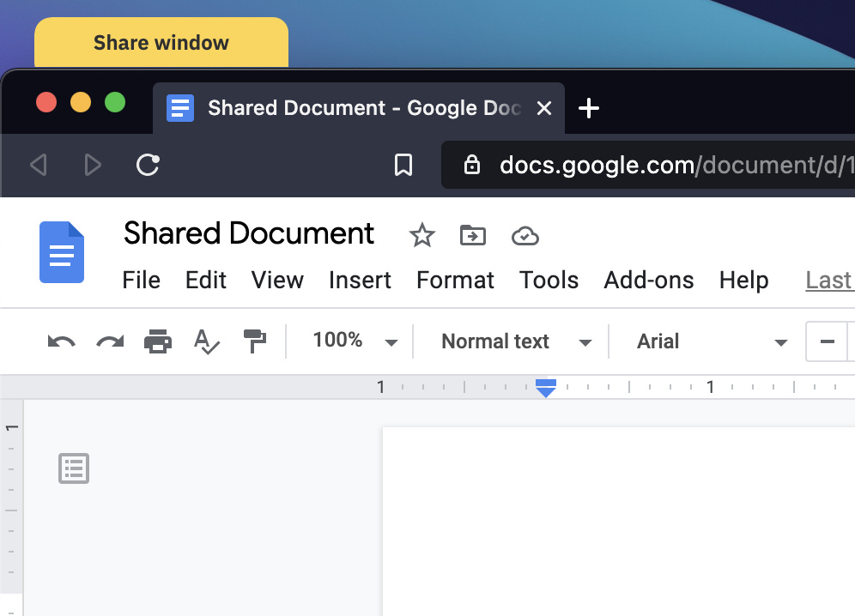Select the Shared Document browser tab

click(359, 108)
